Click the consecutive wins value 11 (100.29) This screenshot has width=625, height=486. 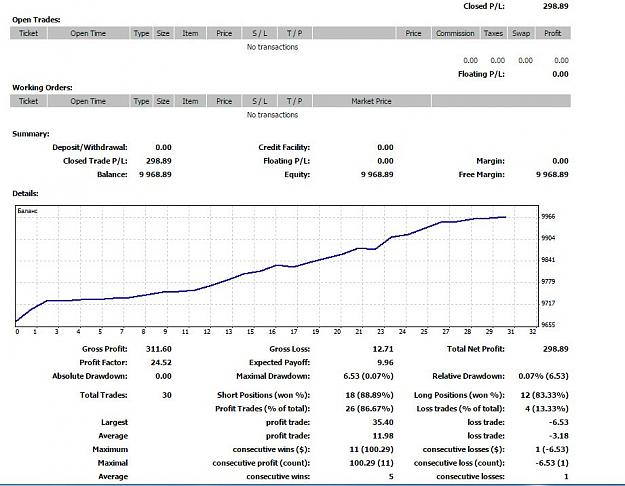(x=371, y=450)
